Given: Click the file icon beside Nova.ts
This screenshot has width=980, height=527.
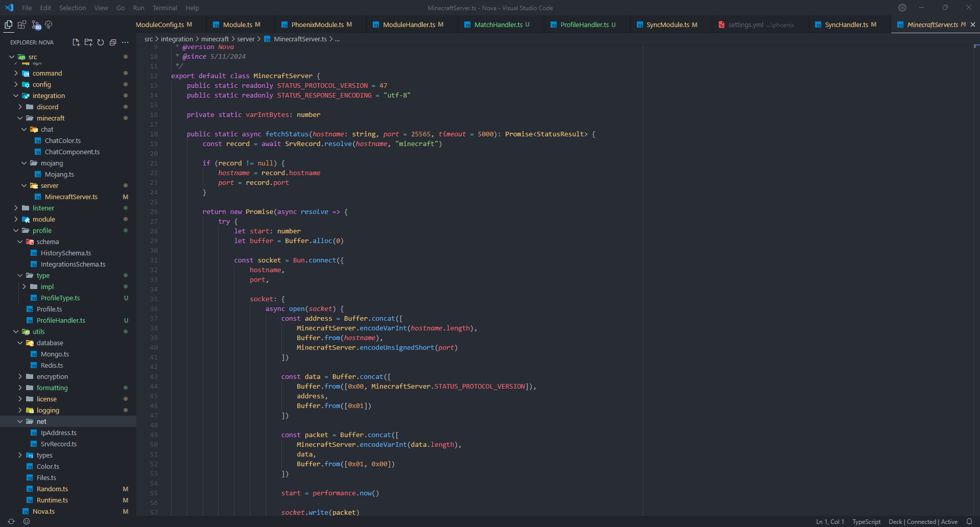Looking at the screenshot, I should (26, 511).
